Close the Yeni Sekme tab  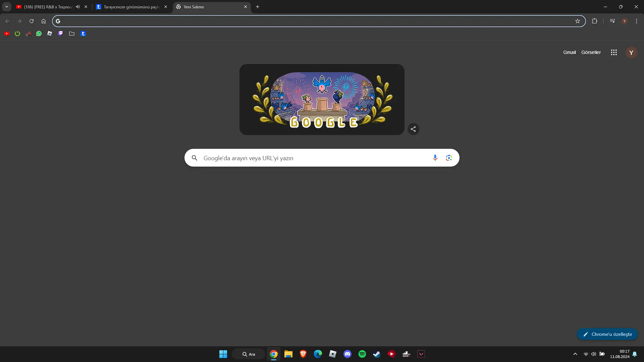(246, 7)
